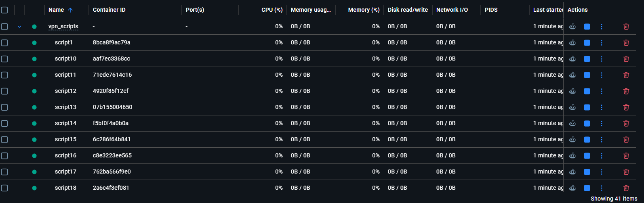Image resolution: width=644 pixels, height=203 pixels.
Task: Tick the checkbox for script16
Action: (x=4, y=156)
